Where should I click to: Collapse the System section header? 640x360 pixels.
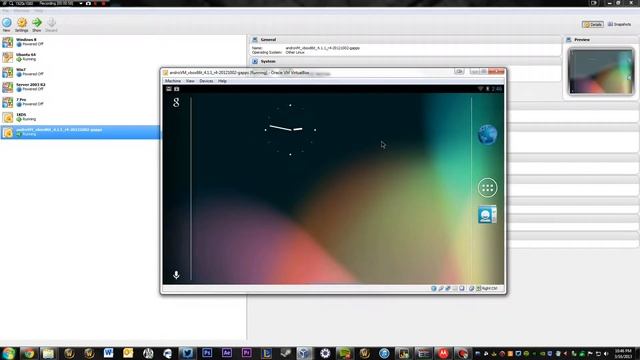pyautogui.click(x=405, y=61)
